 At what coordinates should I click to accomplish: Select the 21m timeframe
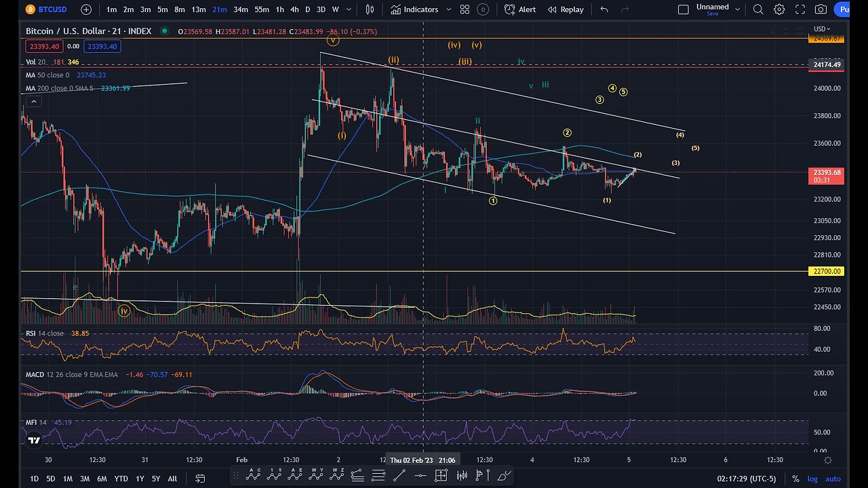(x=219, y=9)
